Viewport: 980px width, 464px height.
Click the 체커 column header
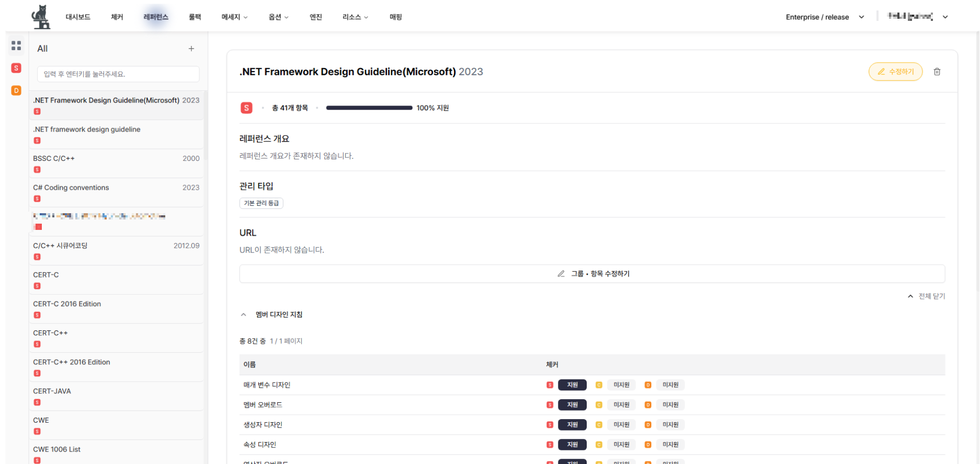[x=552, y=365]
